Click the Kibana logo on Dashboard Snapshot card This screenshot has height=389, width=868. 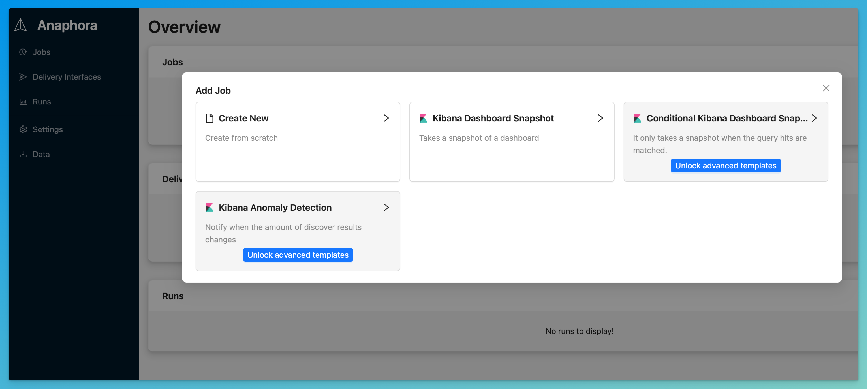[423, 118]
